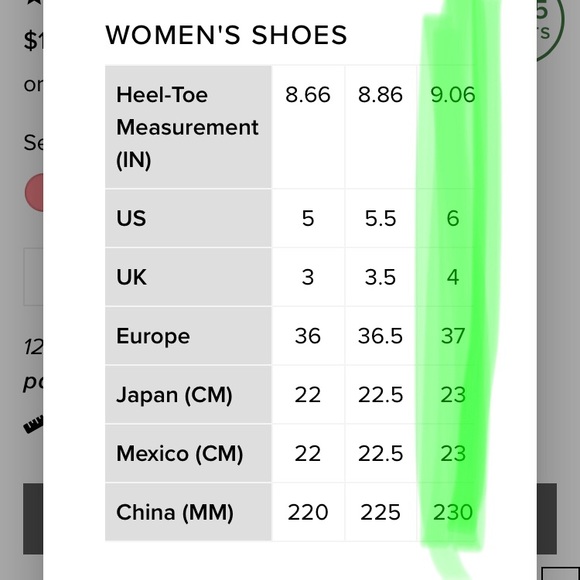Image resolution: width=580 pixels, height=580 pixels.
Task: Select highlighted US size 6 cell
Action: click(x=453, y=218)
